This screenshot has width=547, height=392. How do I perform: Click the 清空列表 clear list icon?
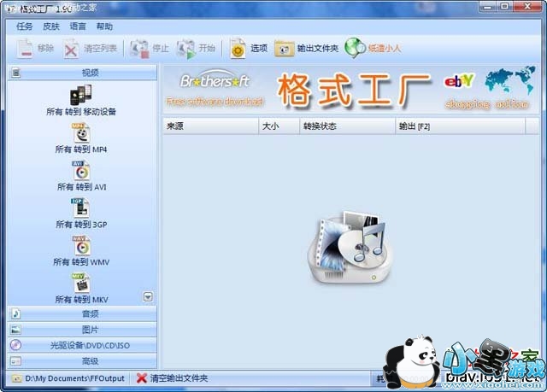pos(71,49)
